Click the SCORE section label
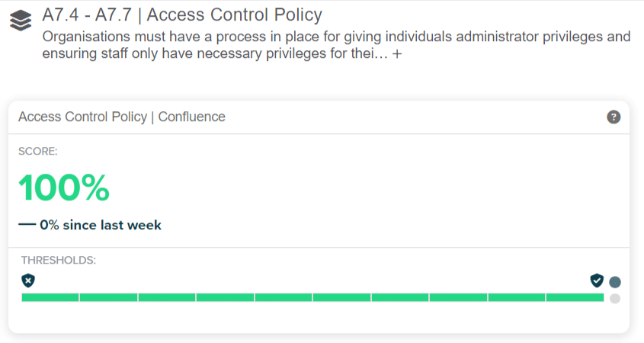This screenshot has width=644, height=343. (38, 151)
